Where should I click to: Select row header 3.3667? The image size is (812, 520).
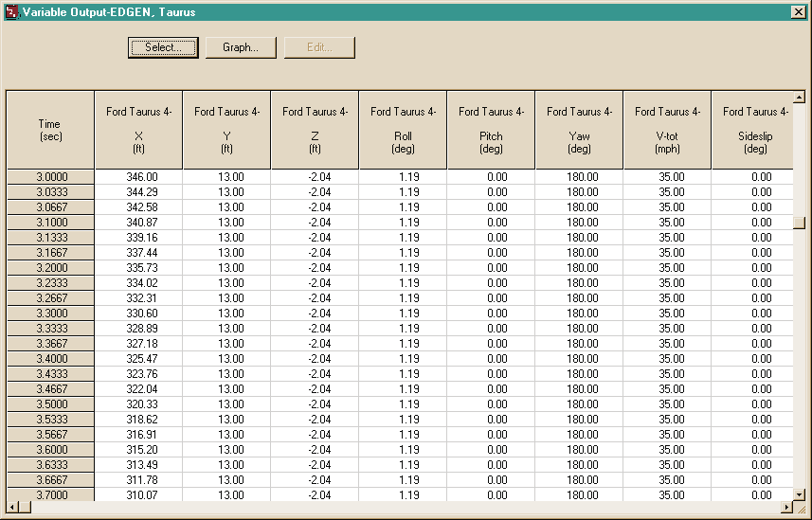(50, 344)
